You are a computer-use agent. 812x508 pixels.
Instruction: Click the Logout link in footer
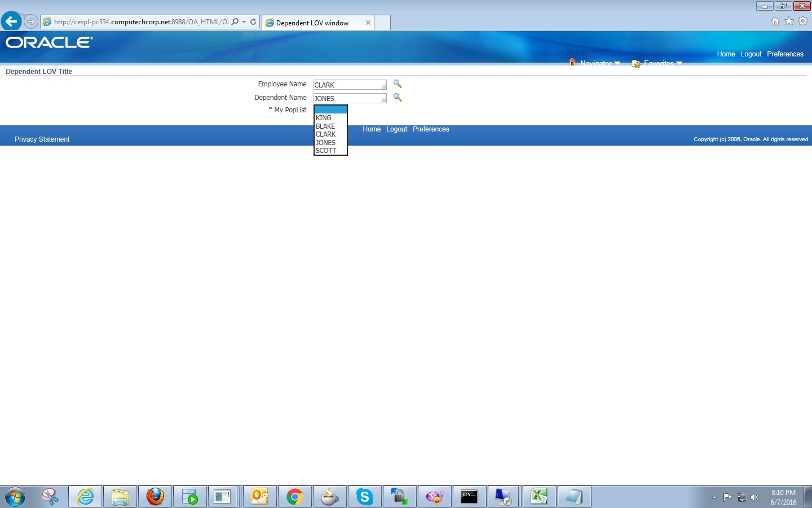pyautogui.click(x=396, y=129)
